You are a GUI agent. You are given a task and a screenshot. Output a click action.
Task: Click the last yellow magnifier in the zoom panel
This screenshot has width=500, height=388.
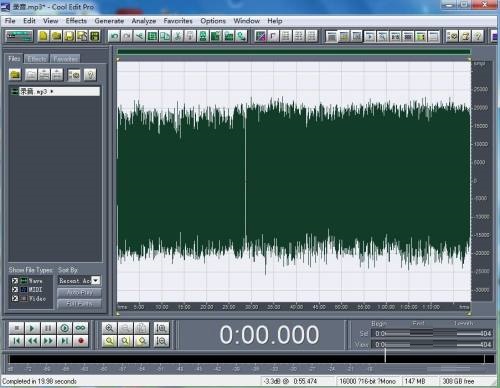coord(141,341)
